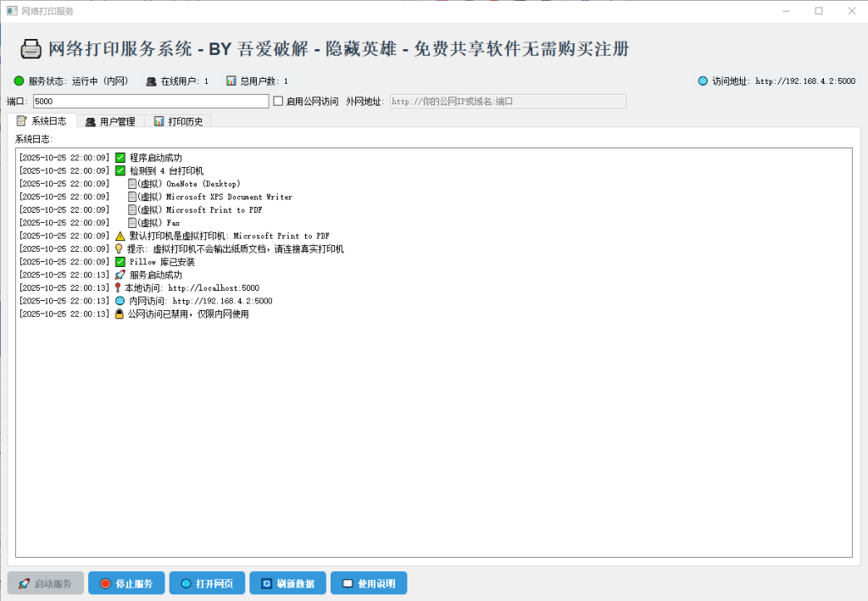This screenshot has width=868, height=601.
Task: Click the warning icon in system log
Action: point(120,236)
